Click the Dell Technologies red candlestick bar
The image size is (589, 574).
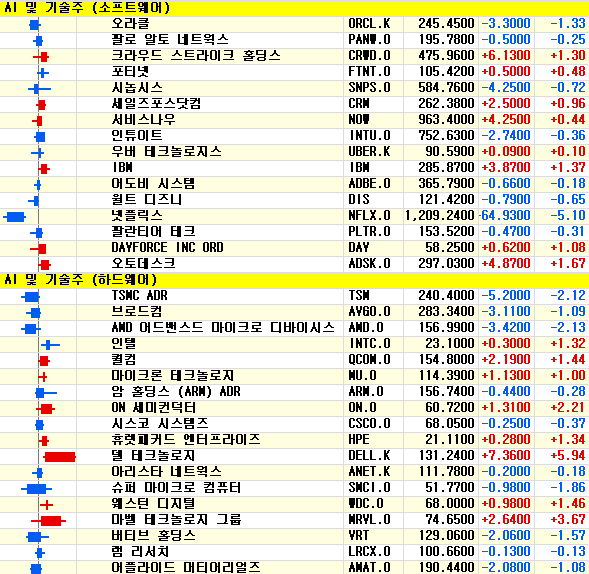(x=60, y=457)
